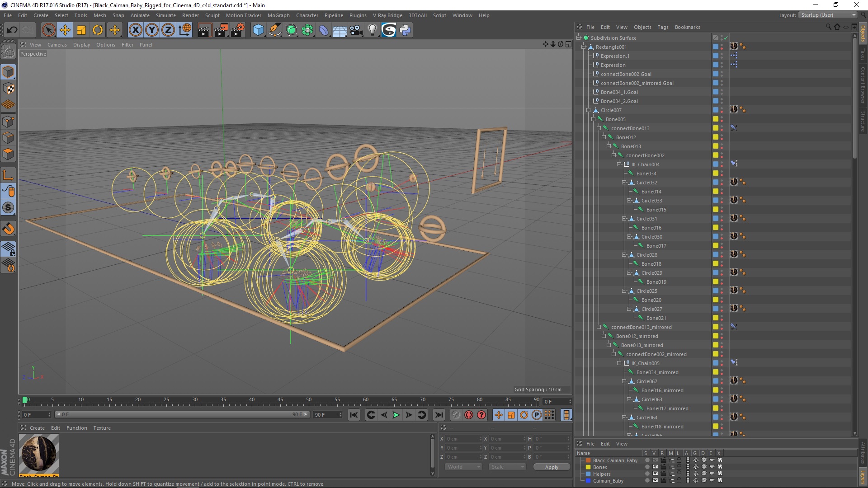Go to the start of animation
Image resolution: width=868 pixels, height=488 pixels.
click(x=354, y=415)
